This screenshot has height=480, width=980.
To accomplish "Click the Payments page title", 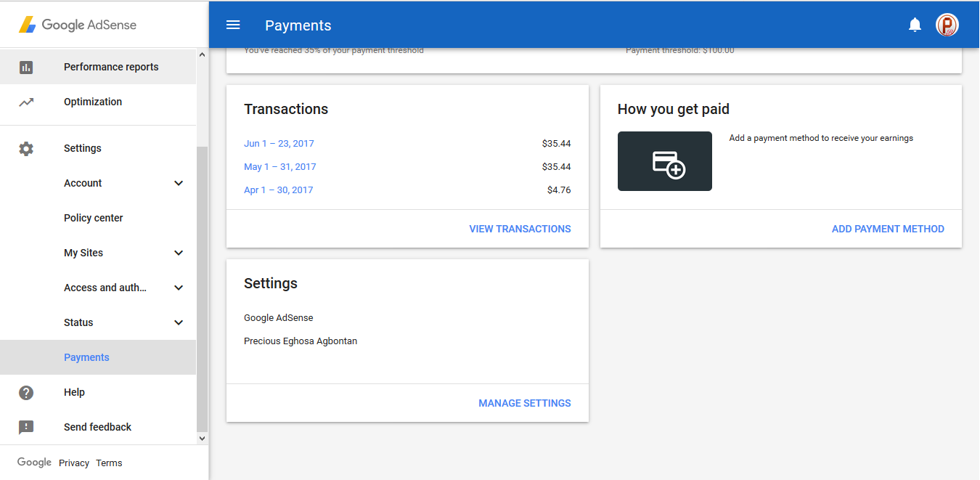I will 298,25.
